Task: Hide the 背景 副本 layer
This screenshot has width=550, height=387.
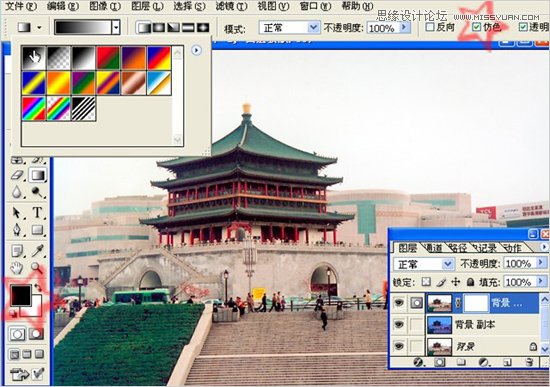Action: pos(399,325)
